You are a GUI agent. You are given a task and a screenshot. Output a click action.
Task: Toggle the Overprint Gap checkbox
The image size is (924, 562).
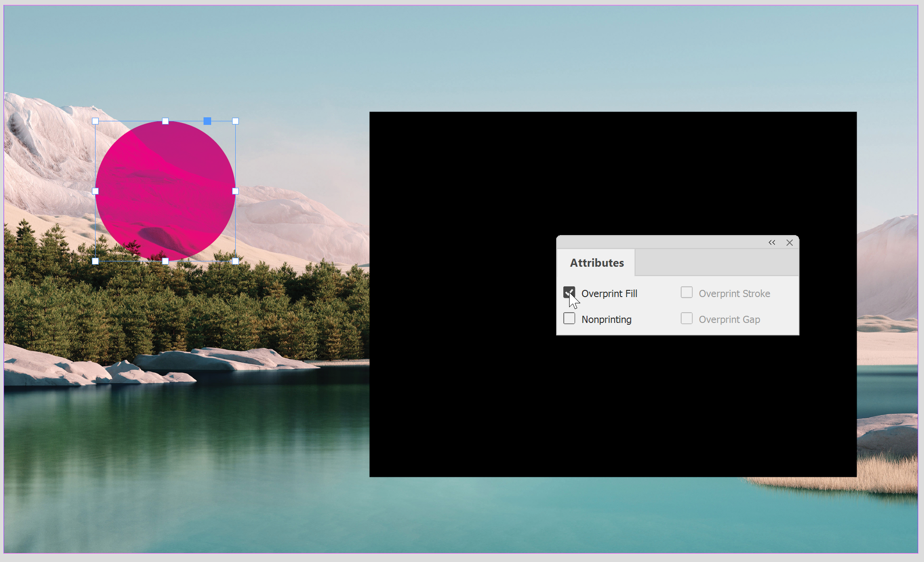point(687,318)
